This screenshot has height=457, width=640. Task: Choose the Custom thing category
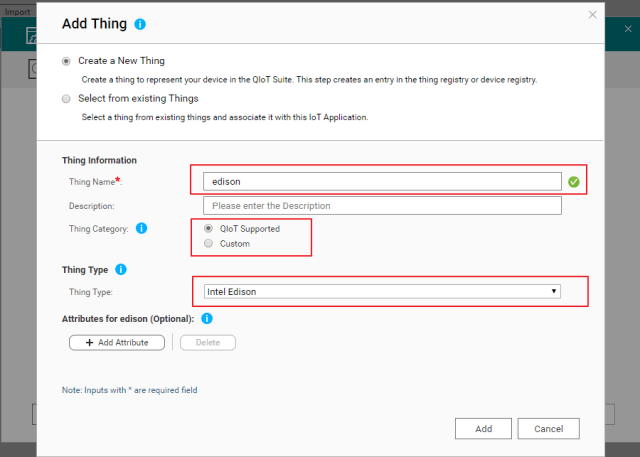coord(208,243)
